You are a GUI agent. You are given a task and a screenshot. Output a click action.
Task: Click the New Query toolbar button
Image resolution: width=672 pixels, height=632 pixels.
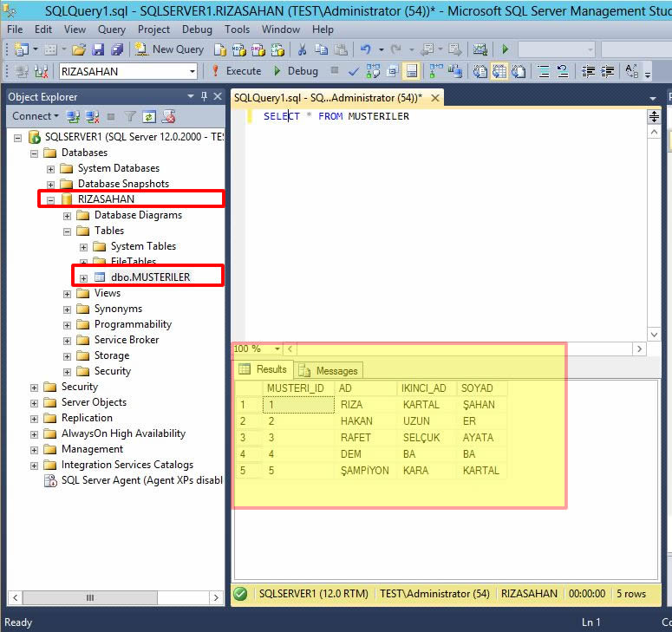coord(167,49)
